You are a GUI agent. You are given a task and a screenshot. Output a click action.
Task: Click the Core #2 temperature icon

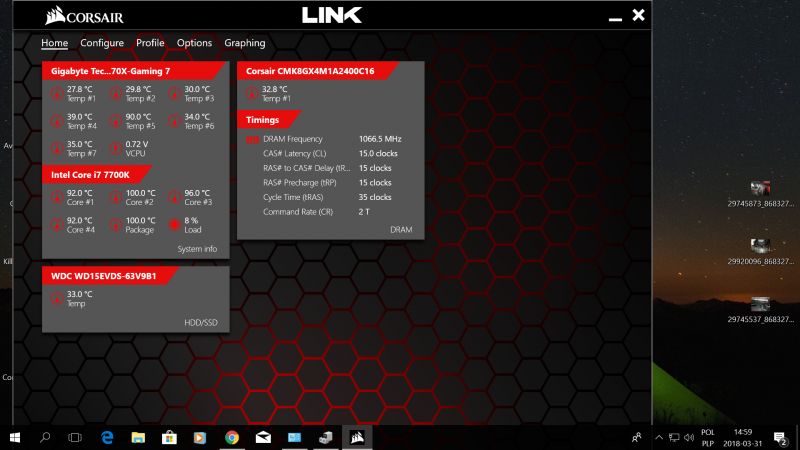[x=116, y=197]
